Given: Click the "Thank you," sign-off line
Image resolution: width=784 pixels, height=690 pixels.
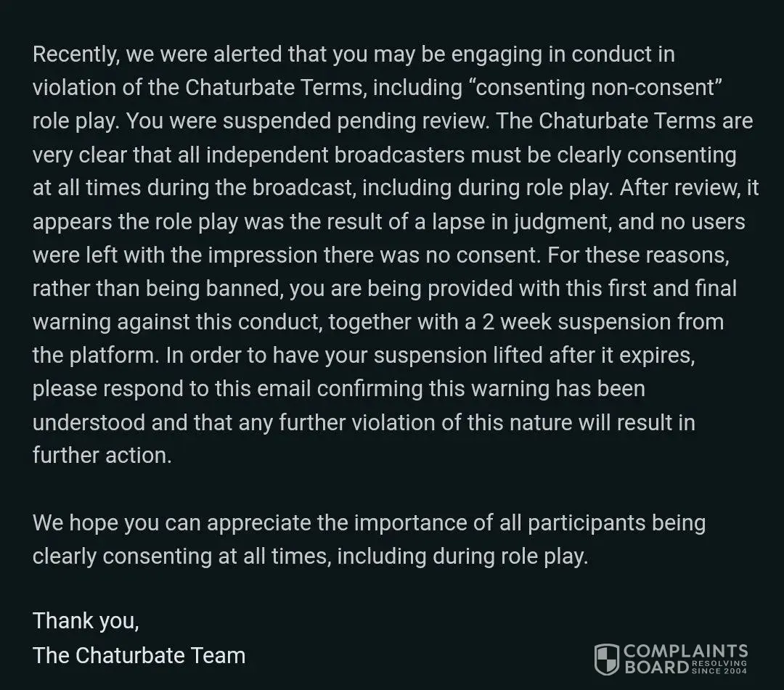Looking at the screenshot, I should [86, 621].
